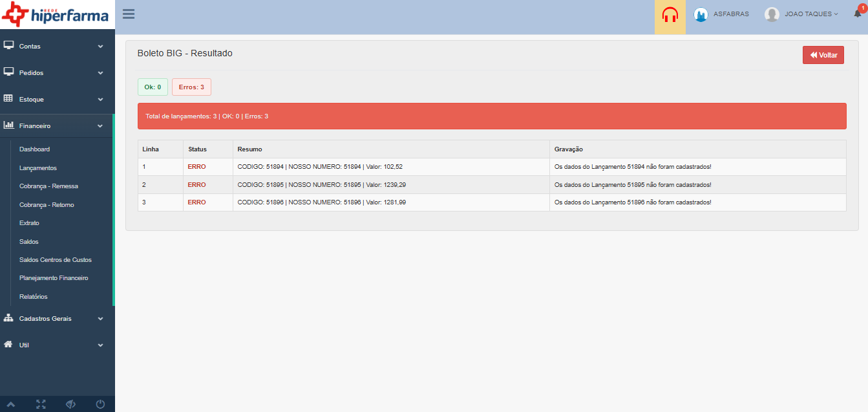868x412 pixels.
Task: Click the ASFABRAS company logo icon
Action: [x=701, y=14]
